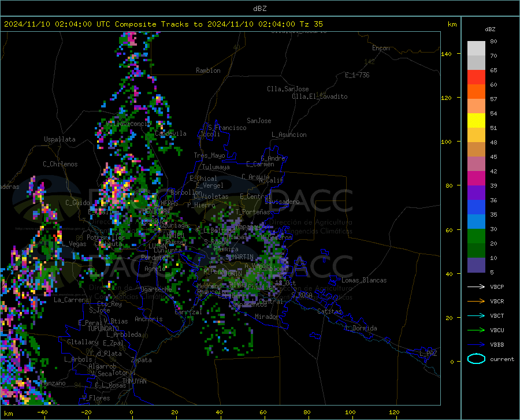Click the Zapata map label
520x420 pixels.
click(x=142, y=360)
